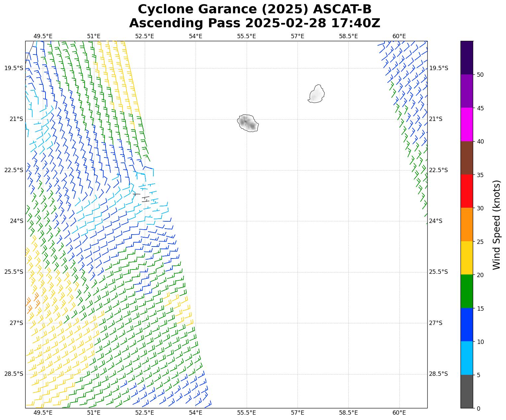Click the red 30–35 knot colorbar segment

466,191
